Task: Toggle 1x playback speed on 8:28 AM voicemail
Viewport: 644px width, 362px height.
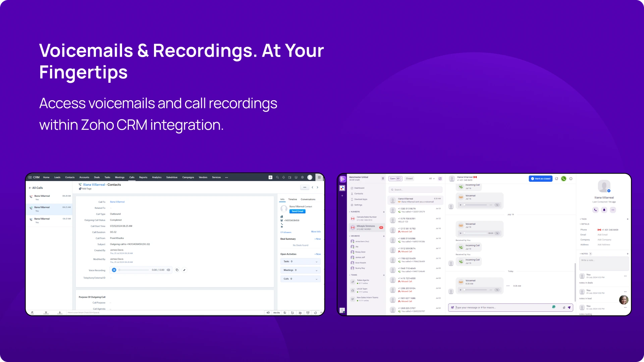Action: coord(497,290)
